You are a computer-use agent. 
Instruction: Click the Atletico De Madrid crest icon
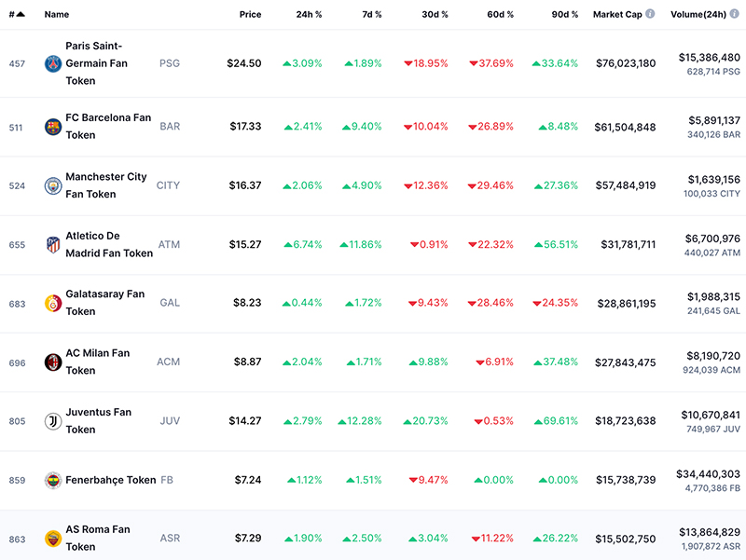coord(53,245)
